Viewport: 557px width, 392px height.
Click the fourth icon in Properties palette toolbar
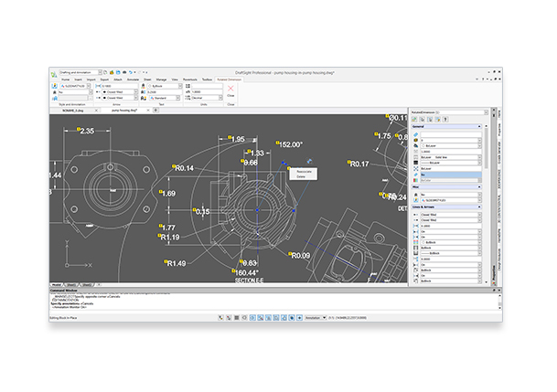point(437,119)
